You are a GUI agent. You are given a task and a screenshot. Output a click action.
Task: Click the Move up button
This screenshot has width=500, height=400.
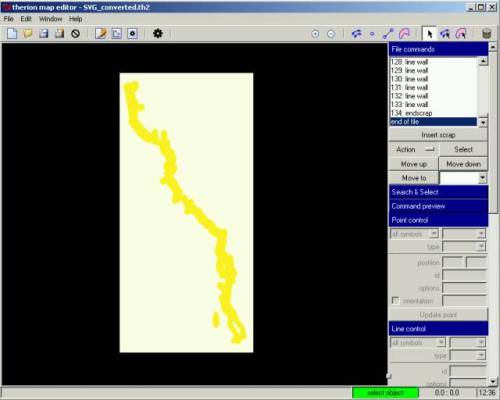414,164
